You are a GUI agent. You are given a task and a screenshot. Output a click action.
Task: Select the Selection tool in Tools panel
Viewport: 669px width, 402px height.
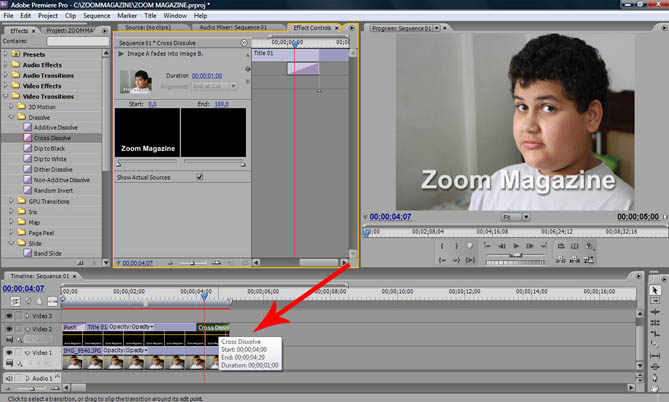[x=655, y=289]
